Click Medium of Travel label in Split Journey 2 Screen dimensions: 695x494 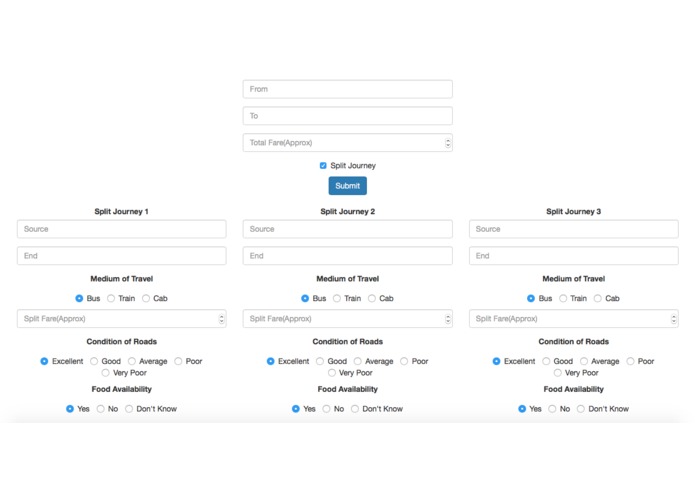pos(348,279)
